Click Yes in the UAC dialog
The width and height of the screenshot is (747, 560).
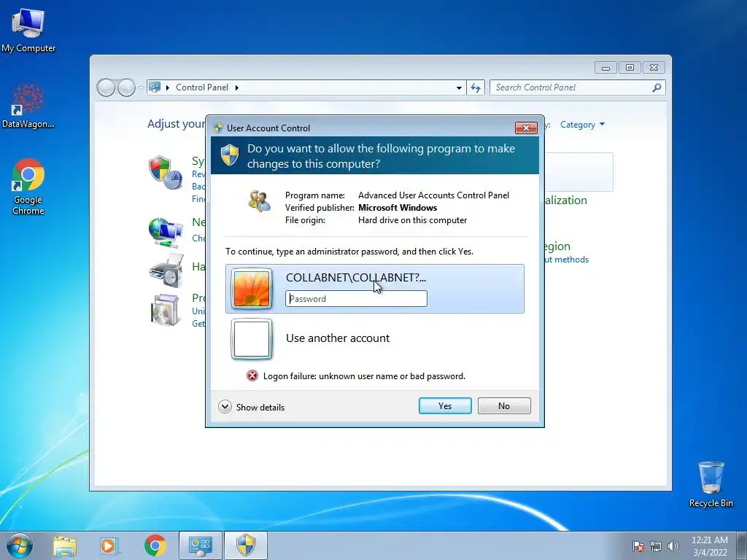pos(445,405)
